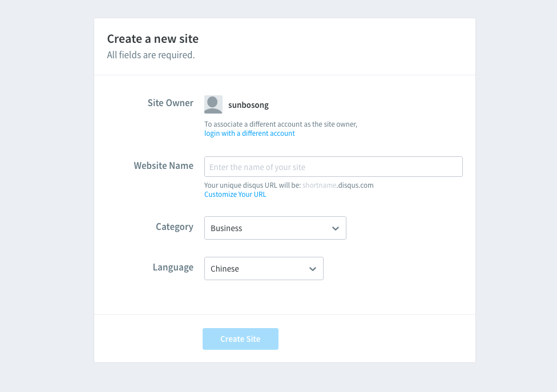Click the 'All fields are required.' subtitle
557x392 pixels.
point(151,55)
